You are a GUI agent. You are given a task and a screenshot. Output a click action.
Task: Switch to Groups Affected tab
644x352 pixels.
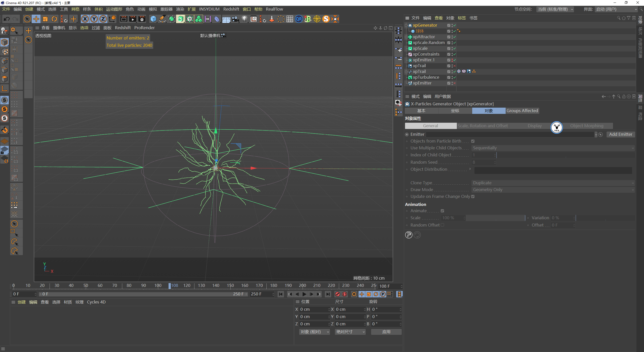522,111
